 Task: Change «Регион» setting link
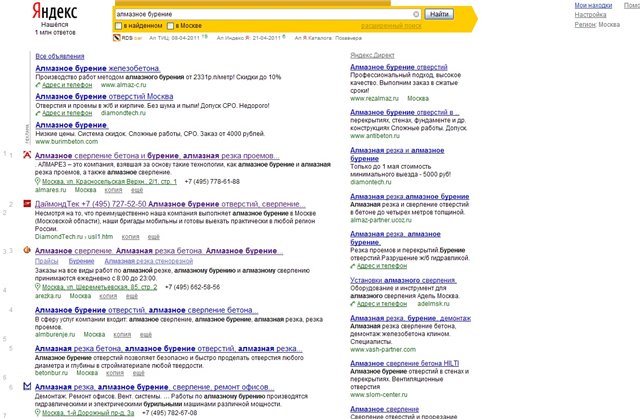[584, 24]
